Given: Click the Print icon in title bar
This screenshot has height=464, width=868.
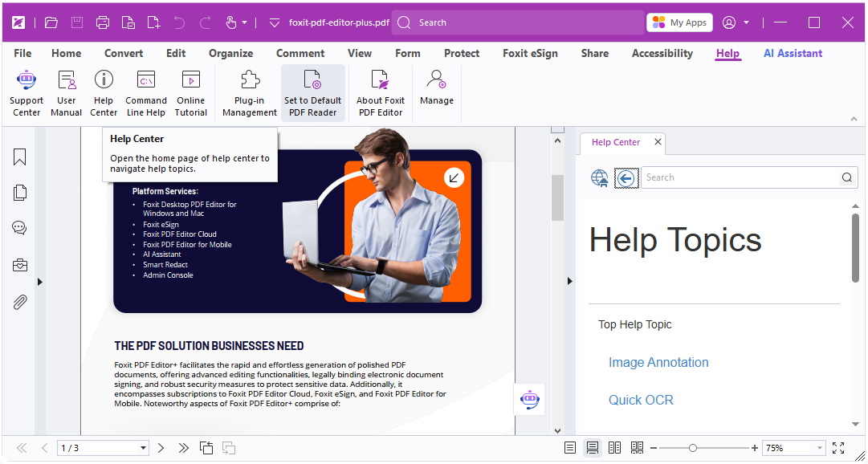Looking at the screenshot, I should point(103,22).
